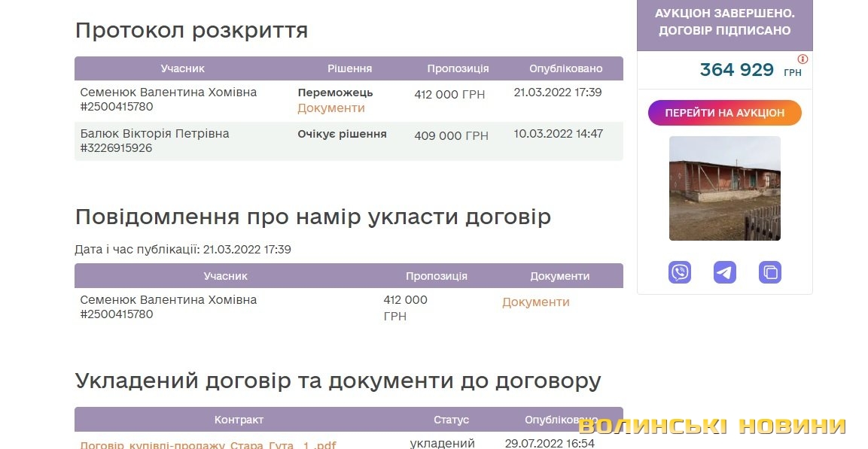The width and height of the screenshot is (868, 449).
Task: Click the 'Статус' column header
Action: pos(451,420)
